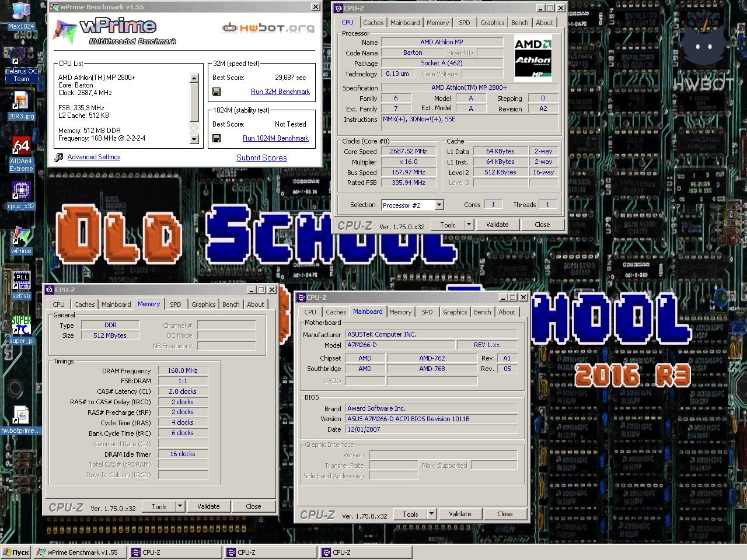Click the Memory Size 512 MBytes value
Viewport: 747px width, 560px height.
[x=110, y=335]
